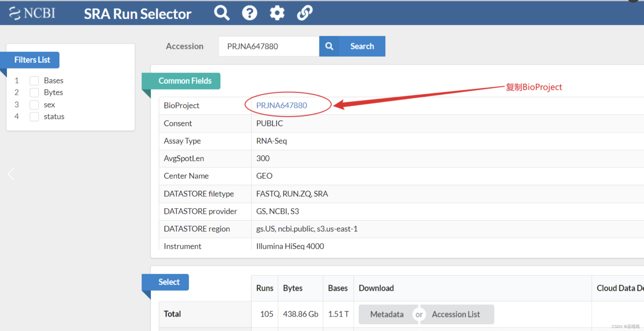Click the Bytes column header

pos(292,288)
